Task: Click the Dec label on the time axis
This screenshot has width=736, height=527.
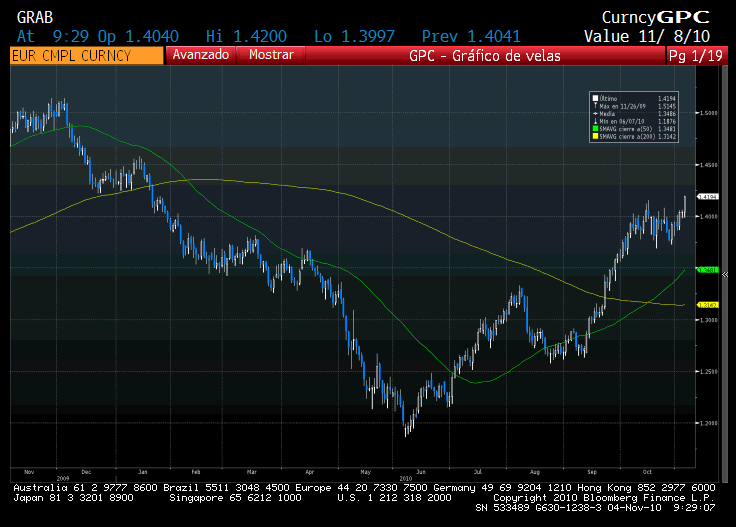Action: (86, 472)
